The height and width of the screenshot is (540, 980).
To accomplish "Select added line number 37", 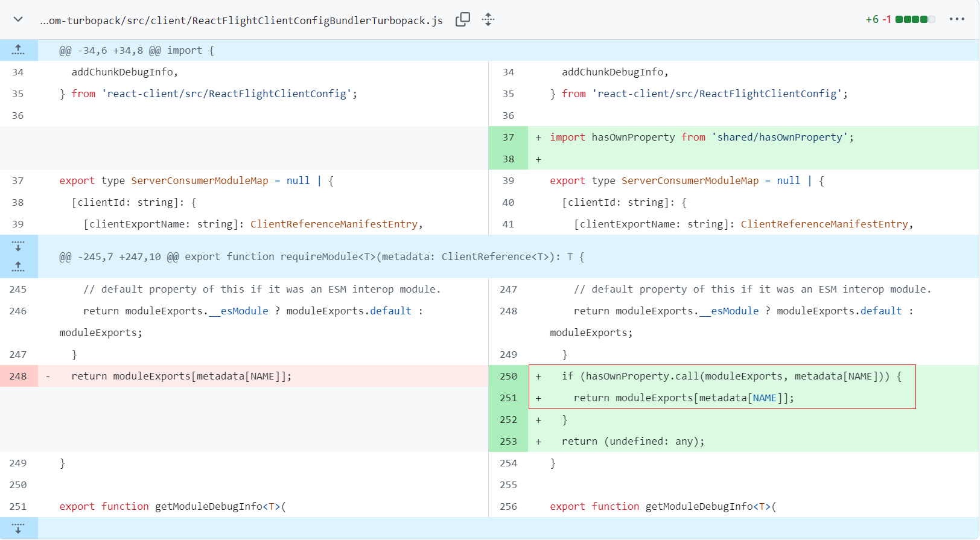I will tap(508, 137).
